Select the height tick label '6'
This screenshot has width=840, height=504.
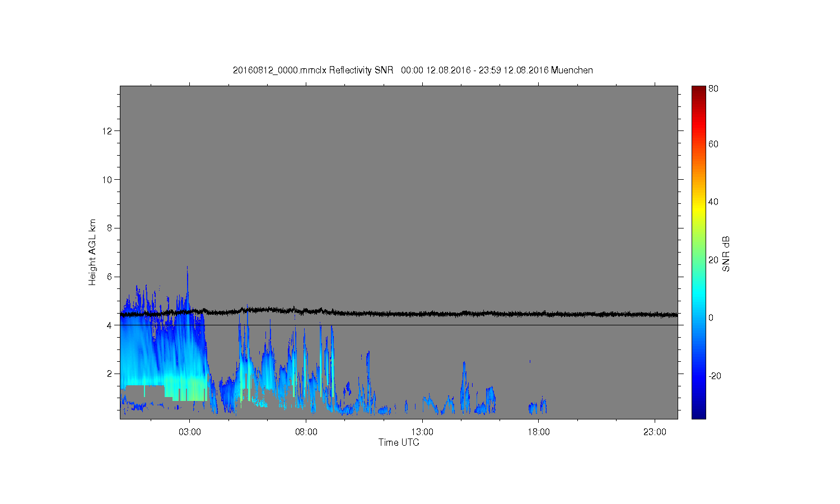110,277
